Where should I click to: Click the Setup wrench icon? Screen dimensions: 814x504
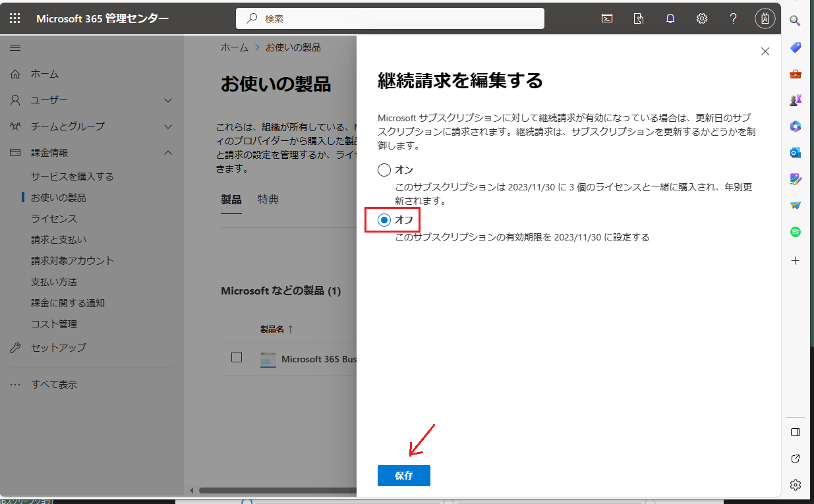(16, 348)
